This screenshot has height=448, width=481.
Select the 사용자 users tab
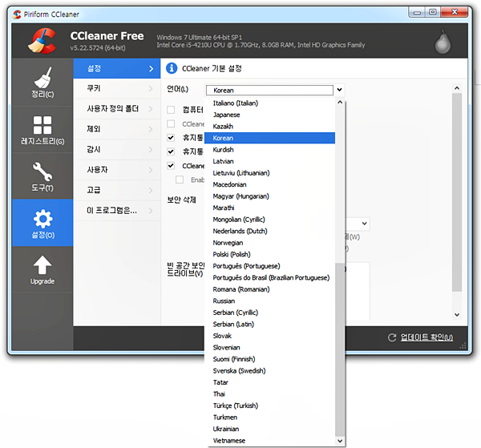pyautogui.click(x=117, y=170)
